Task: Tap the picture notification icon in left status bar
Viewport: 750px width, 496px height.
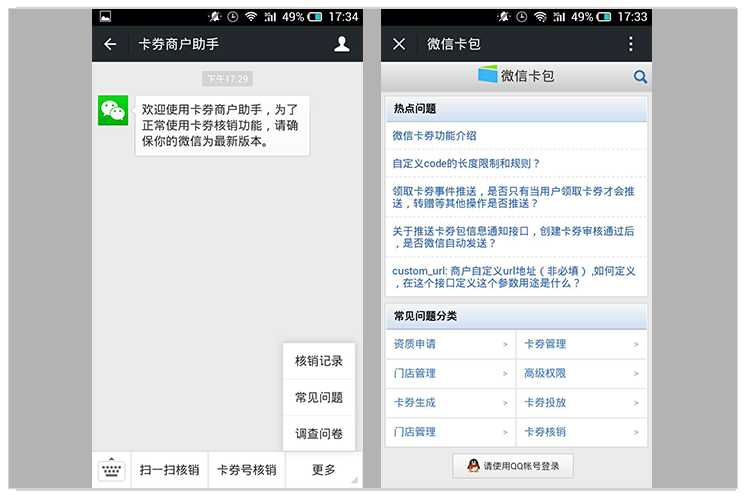Action: coord(105,17)
